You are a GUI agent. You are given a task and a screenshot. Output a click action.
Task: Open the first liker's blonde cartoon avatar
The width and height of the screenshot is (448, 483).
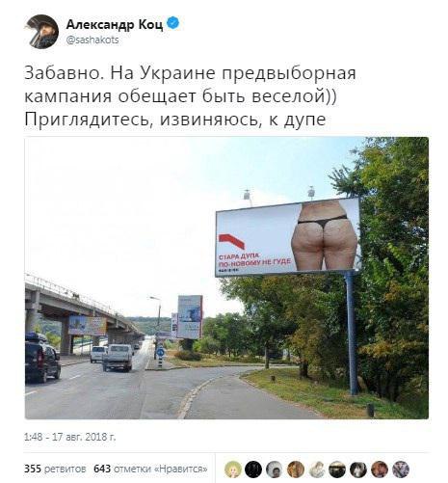(232, 470)
